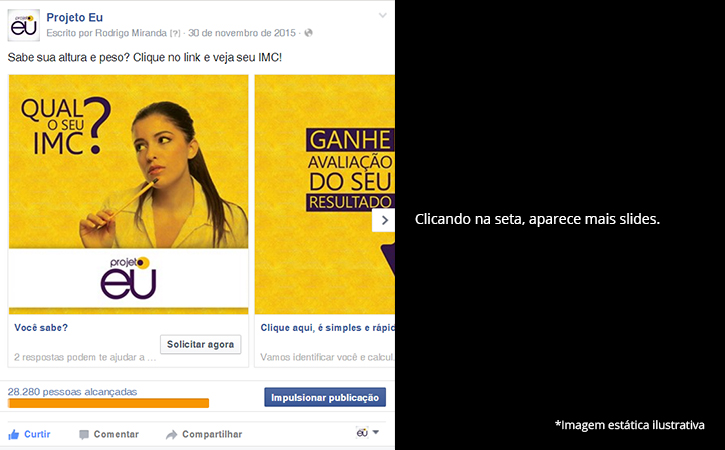Click the orange reach progress bar

point(108,403)
